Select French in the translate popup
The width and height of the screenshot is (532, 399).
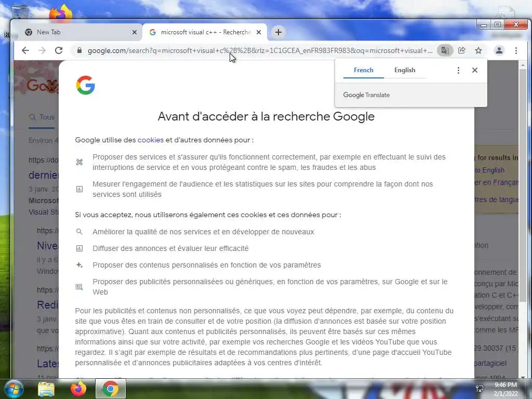(363, 70)
